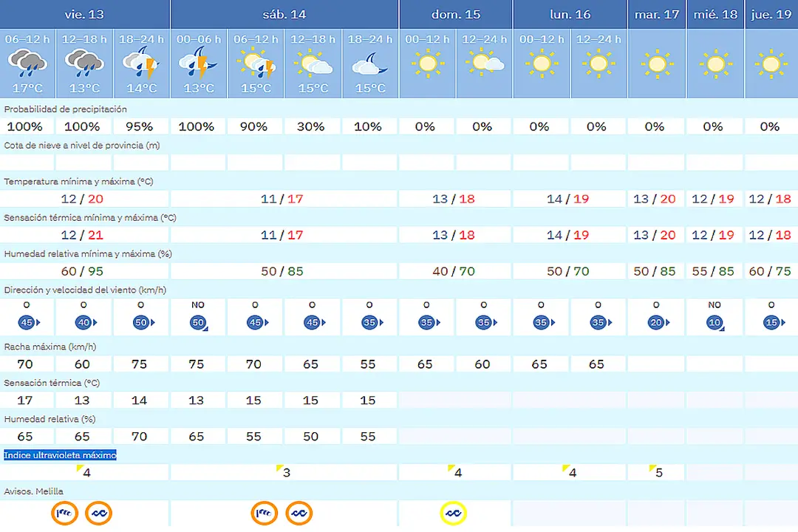Click the cloudy moon icon for sáb. 14 18–24 h
This screenshot has height=532, width=798.
pos(370,64)
